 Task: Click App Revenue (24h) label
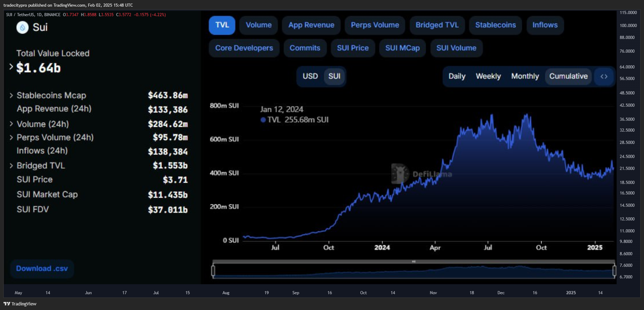click(54, 109)
